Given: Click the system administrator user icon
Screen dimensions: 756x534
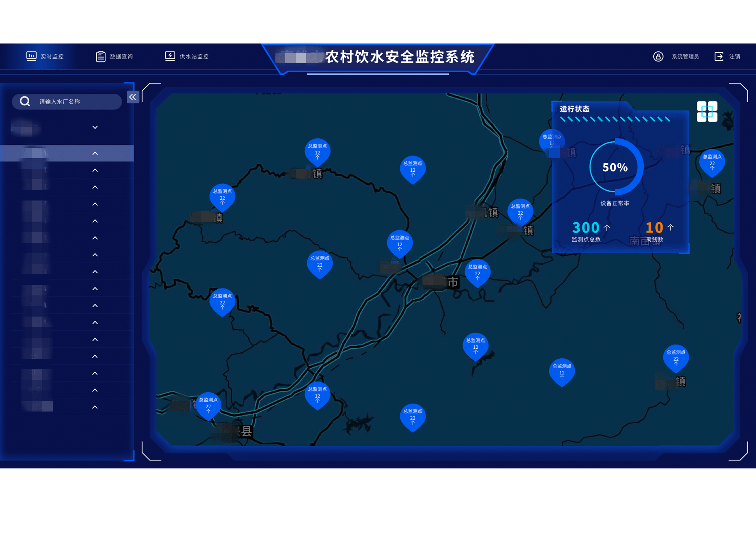Looking at the screenshot, I should coord(658,57).
